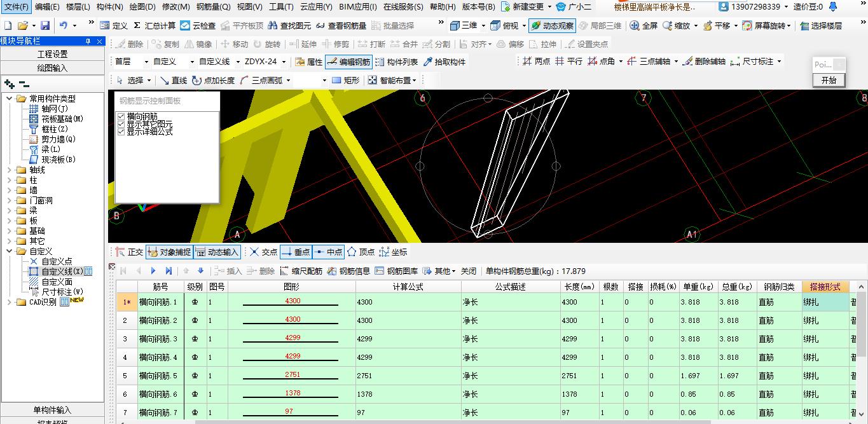Select the 直线 line drawing tool
Image resolution: width=868 pixels, height=424 pixels.
[x=174, y=81]
